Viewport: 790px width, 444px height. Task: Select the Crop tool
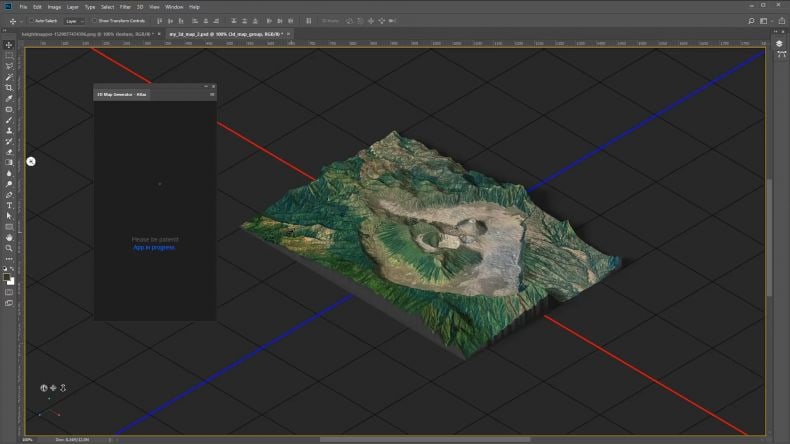(9, 88)
